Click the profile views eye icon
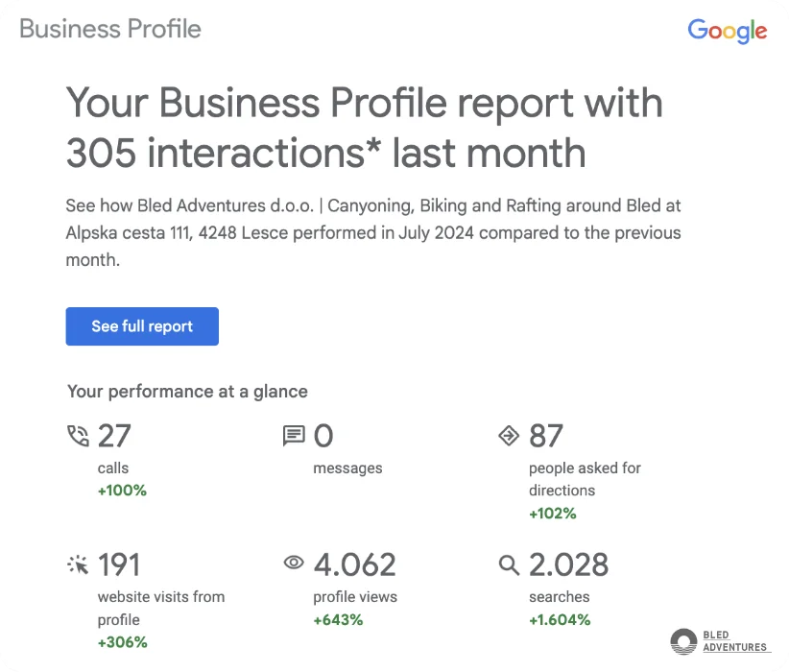The image size is (789, 672). pyautogui.click(x=294, y=563)
